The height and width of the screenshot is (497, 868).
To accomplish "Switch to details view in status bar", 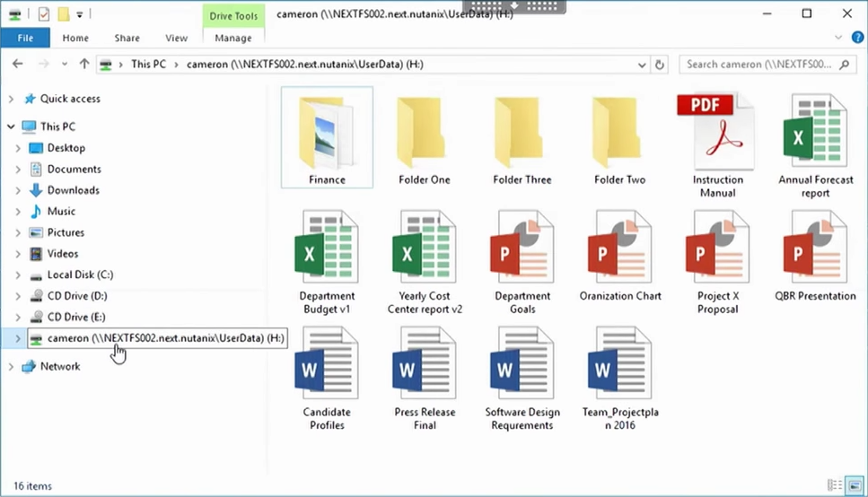I will point(835,485).
